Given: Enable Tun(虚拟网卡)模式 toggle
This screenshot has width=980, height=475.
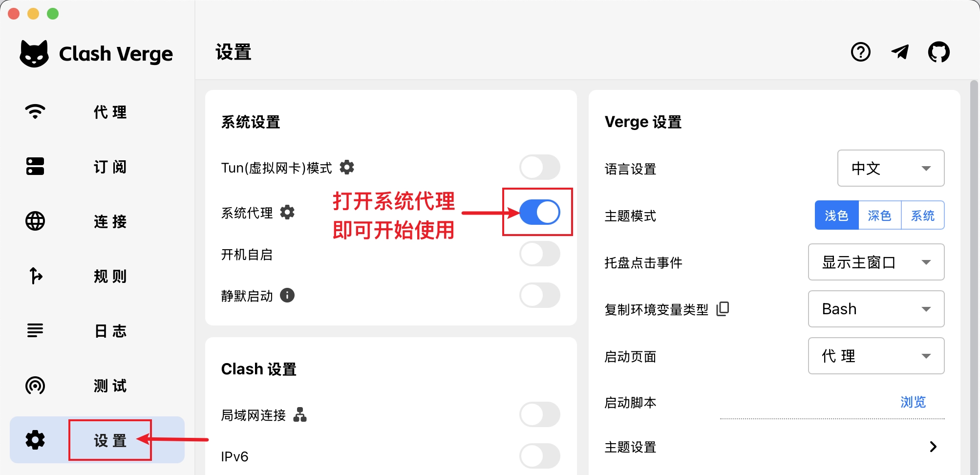Looking at the screenshot, I should 540,167.
